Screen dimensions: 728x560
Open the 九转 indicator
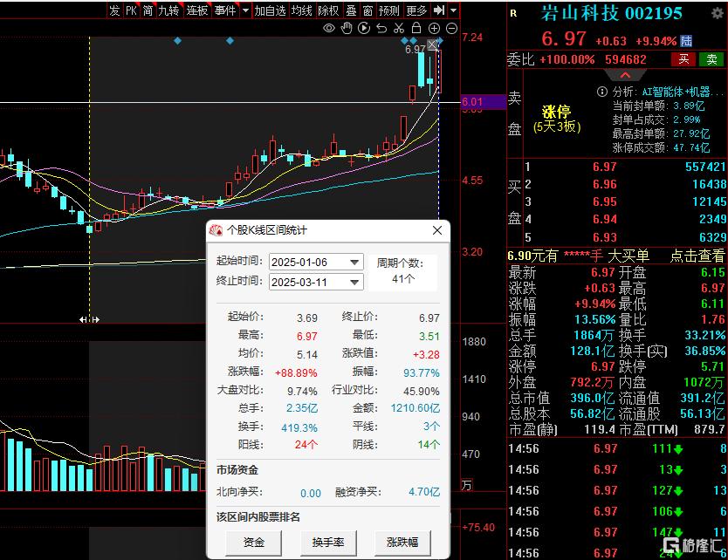168,10
